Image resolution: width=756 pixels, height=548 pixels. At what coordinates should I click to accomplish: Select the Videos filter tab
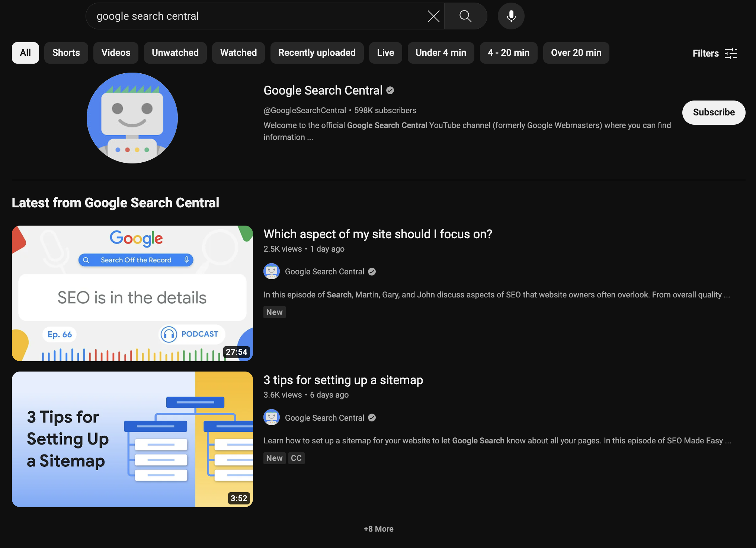point(116,53)
